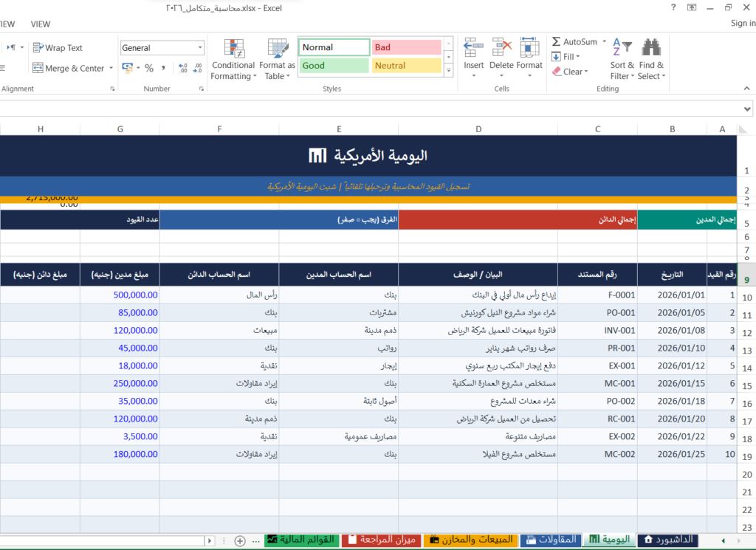The image size is (756, 550).
Task: Open the General number format dropdown
Action: pos(200,48)
